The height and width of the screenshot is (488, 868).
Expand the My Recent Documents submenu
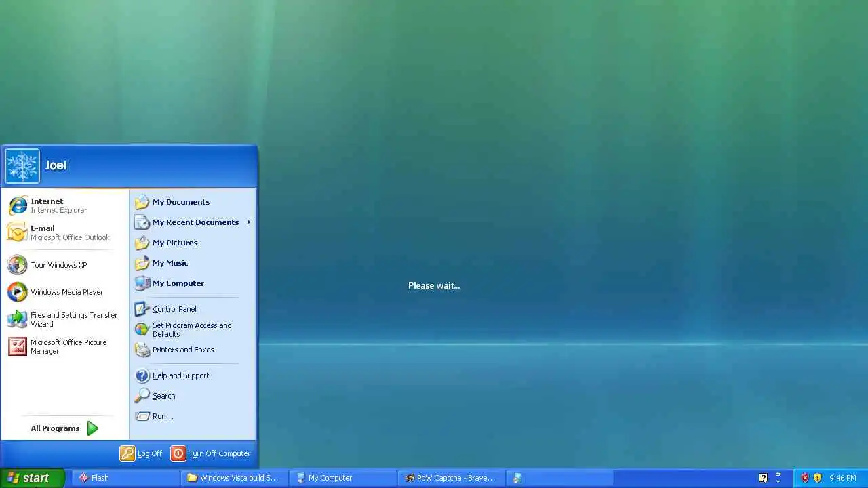point(193,222)
